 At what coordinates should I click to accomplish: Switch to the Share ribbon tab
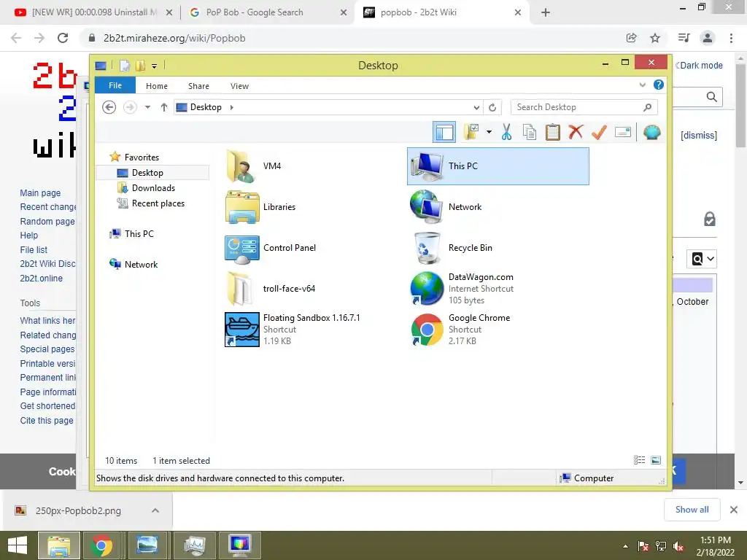tap(198, 86)
